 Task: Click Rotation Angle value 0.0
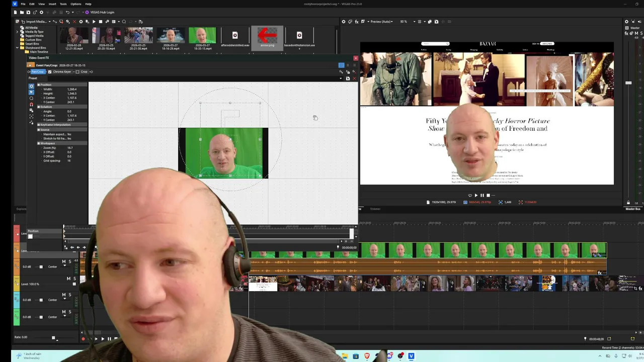[x=69, y=111]
